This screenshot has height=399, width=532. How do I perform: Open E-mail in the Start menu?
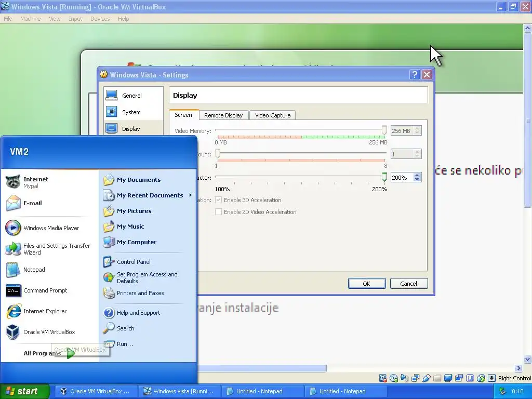point(49,203)
